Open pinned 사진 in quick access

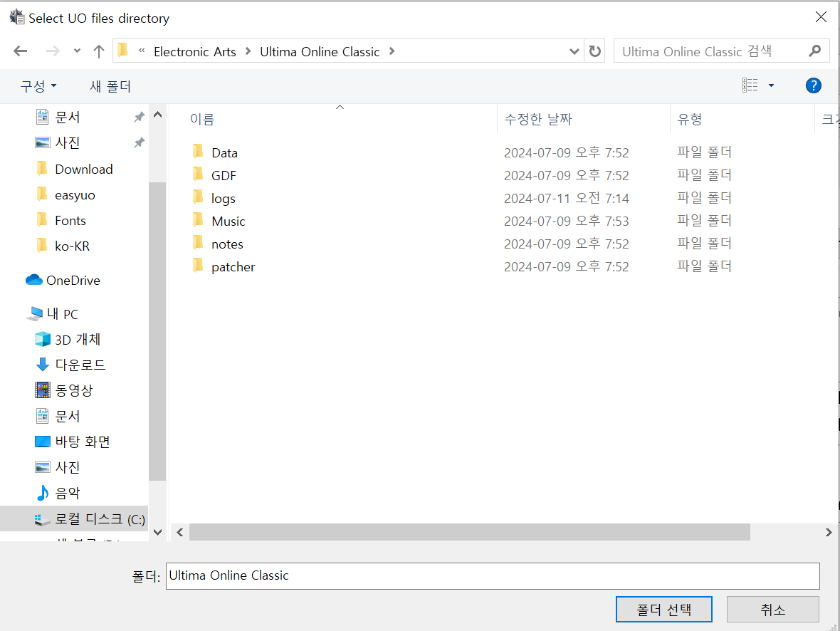(67, 142)
